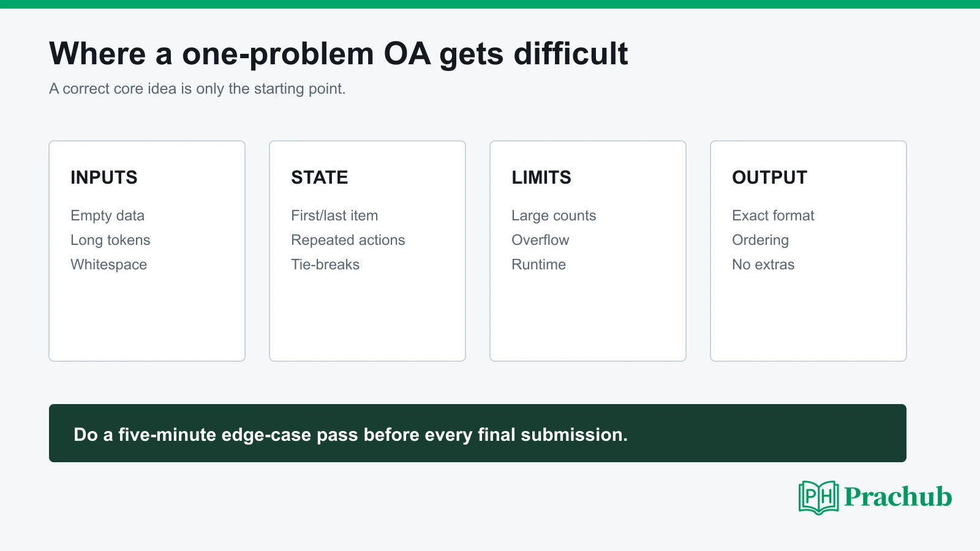This screenshot has width=980, height=551.
Task: Click the slide title about one-problem OA
Action: pyautogui.click(x=338, y=54)
